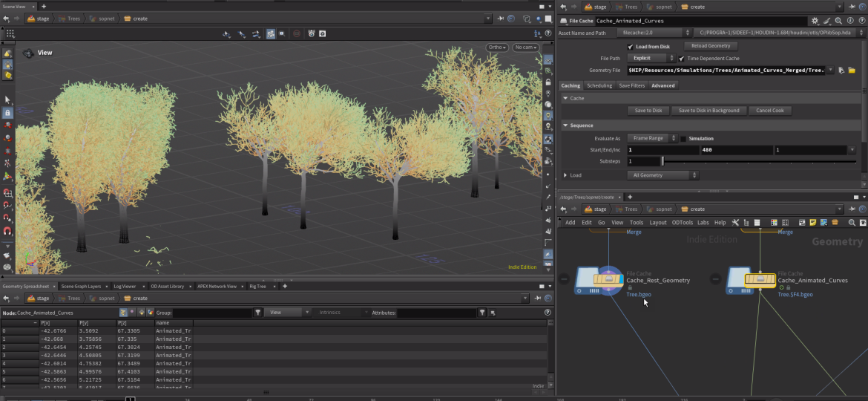Open the Evaluate As Frame Range dropdown
Image resolution: width=868 pixels, height=401 pixels.
point(651,138)
